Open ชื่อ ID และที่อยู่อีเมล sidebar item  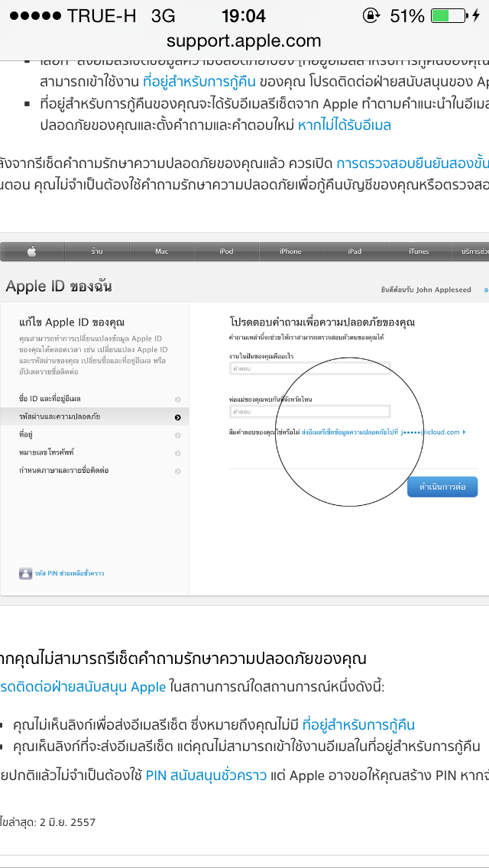(x=95, y=399)
